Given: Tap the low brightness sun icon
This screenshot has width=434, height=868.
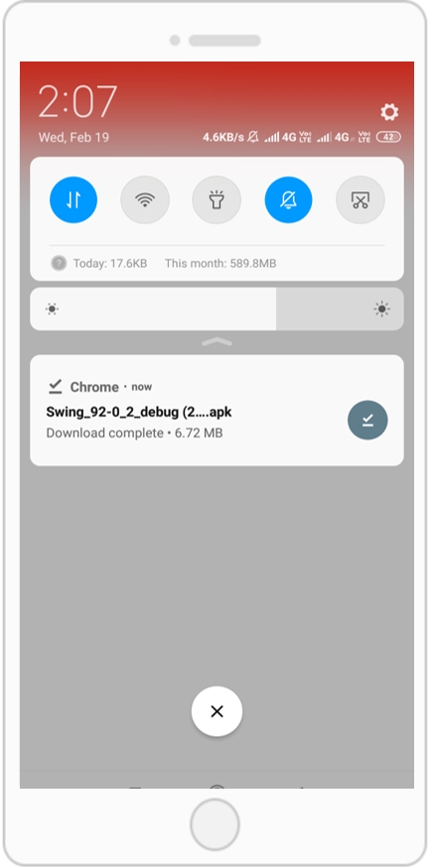Looking at the screenshot, I should point(52,309).
